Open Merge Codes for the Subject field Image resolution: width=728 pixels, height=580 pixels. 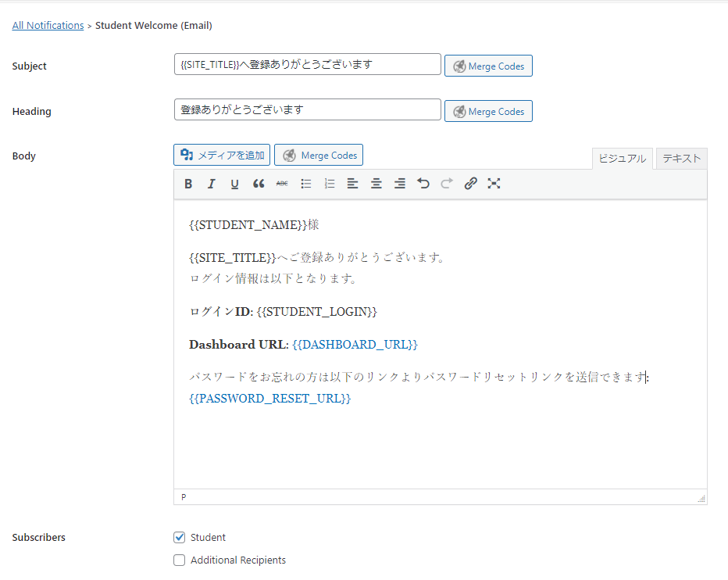point(488,66)
